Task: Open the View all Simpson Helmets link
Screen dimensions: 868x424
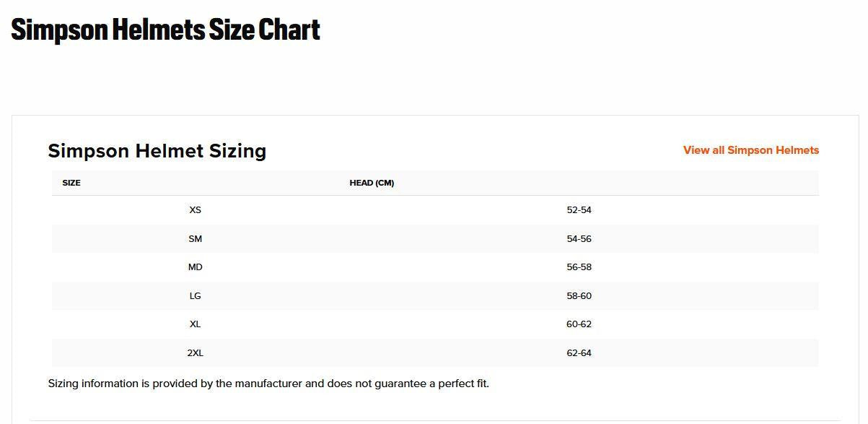Action: tap(751, 150)
